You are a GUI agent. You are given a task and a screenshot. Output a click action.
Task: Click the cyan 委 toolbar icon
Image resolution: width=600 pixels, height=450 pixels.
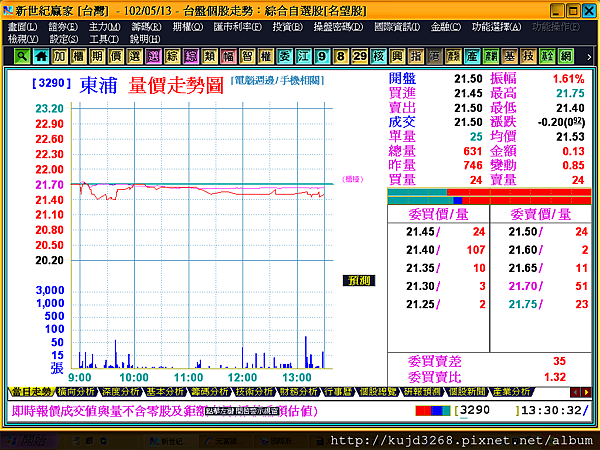(x=285, y=56)
